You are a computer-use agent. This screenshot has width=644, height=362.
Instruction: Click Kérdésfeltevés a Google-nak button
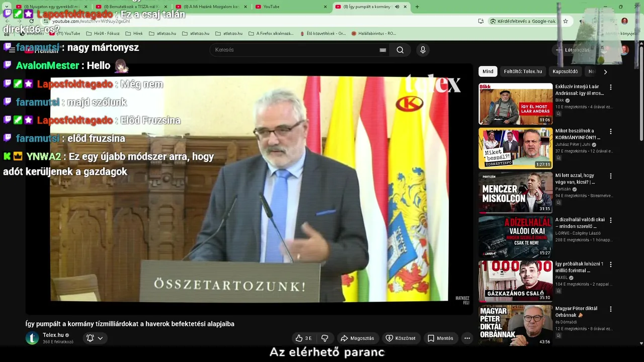(523, 21)
